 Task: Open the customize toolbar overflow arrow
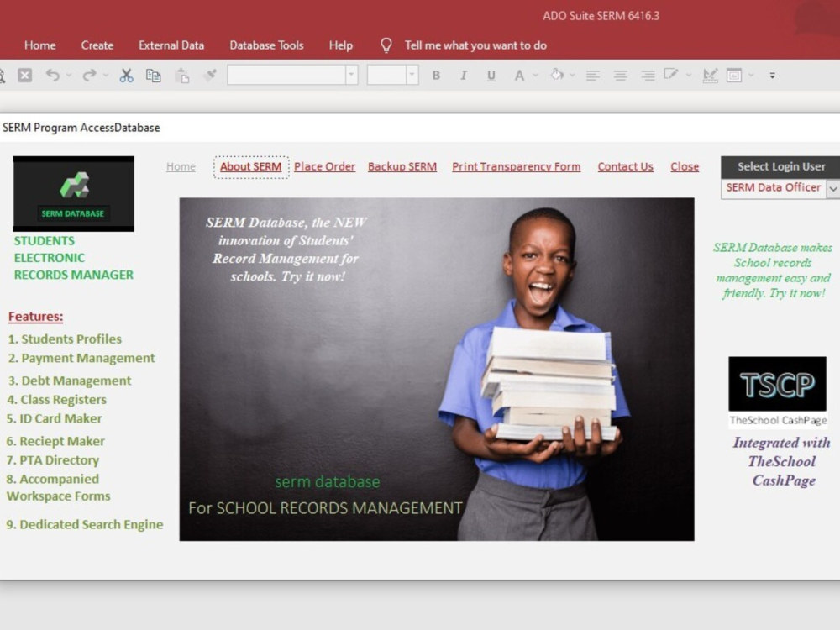click(x=772, y=76)
